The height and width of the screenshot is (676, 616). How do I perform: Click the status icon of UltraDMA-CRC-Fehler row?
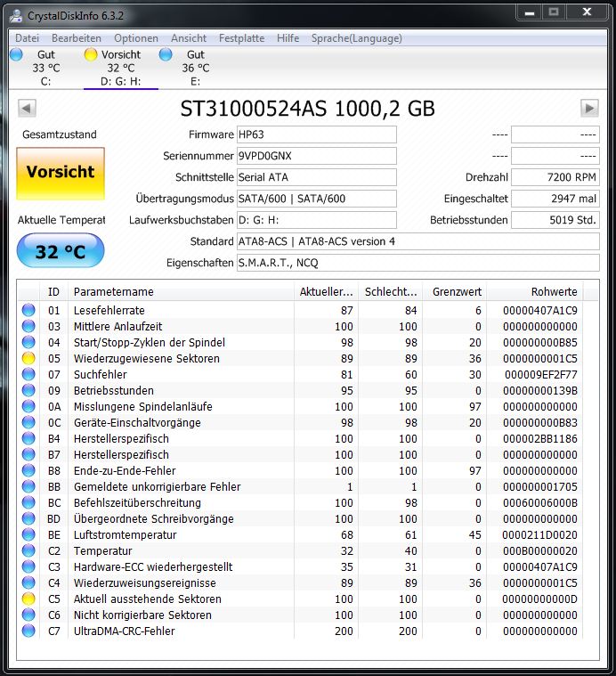click(x=28, y=631)
